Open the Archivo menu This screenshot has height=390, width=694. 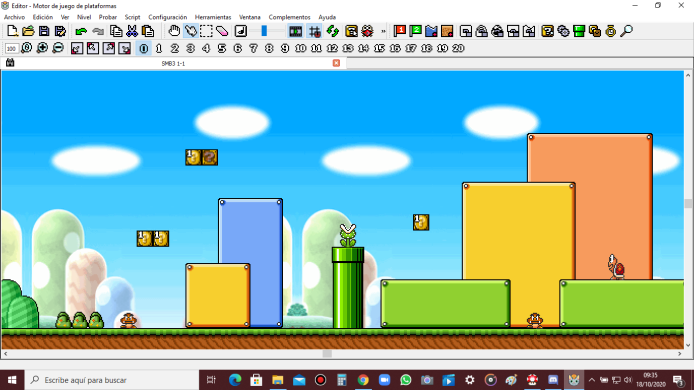point(15,17)
